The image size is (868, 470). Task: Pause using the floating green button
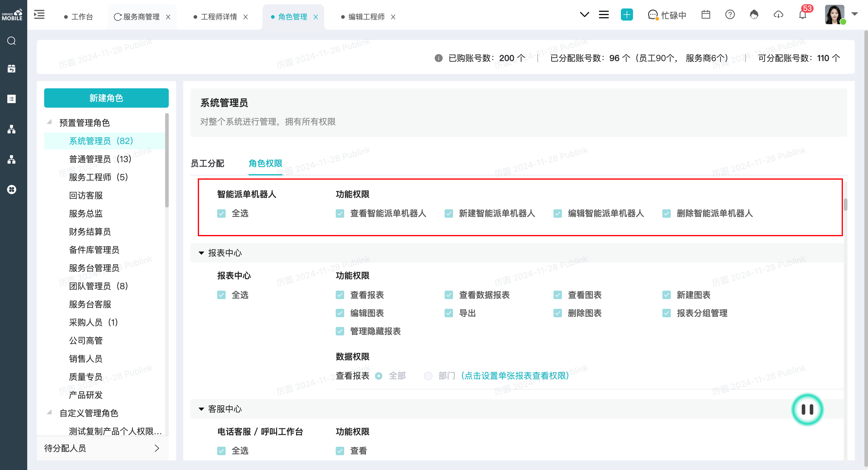tap(807, 409)
